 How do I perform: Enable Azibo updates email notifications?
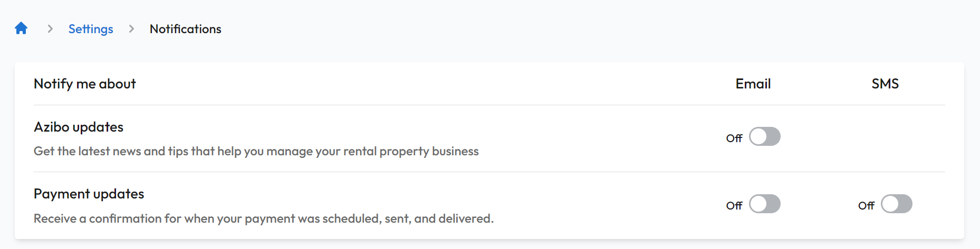(765, 136)
